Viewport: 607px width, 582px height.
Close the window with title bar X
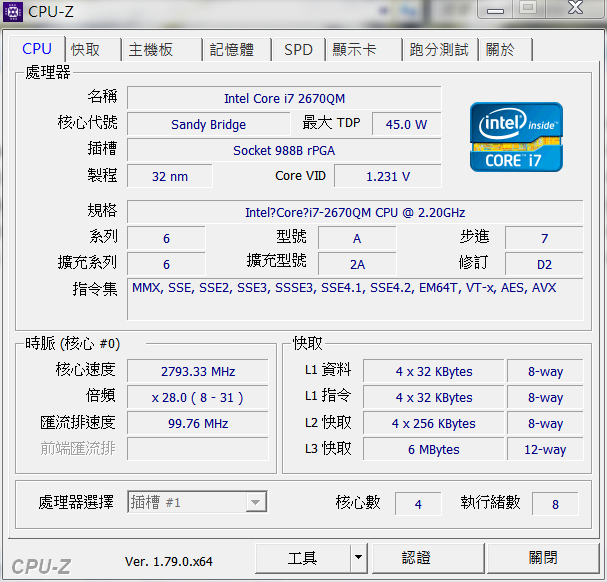[x=575, y=9]
